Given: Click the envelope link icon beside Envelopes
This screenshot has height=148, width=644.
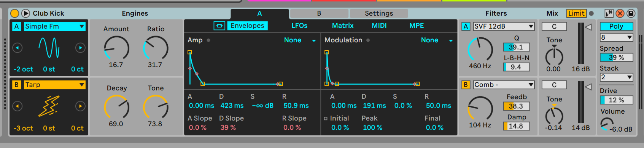Looking at the screenshot, I should coord(219,26).
